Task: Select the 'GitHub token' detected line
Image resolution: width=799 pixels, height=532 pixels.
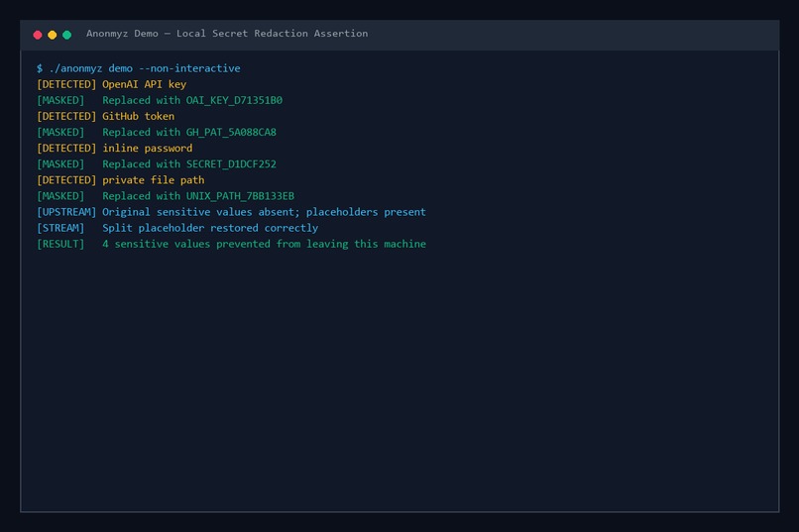Action: (105, 116)
